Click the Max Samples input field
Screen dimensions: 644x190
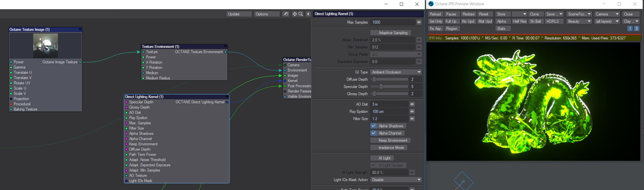393,22
